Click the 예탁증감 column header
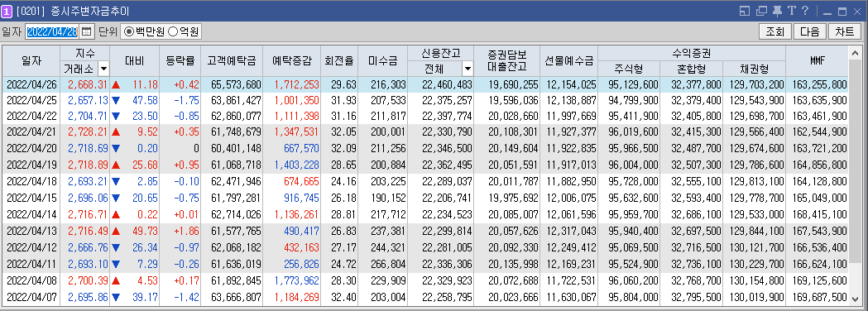The width and height of the screenshot is (868, 311). point(292,61)
